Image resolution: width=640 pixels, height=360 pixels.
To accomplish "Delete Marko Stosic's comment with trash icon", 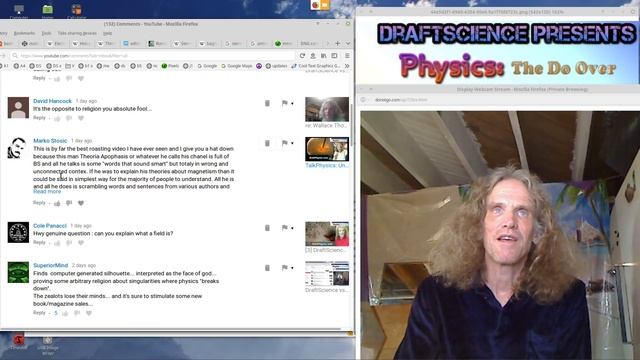I will (267, 143).
